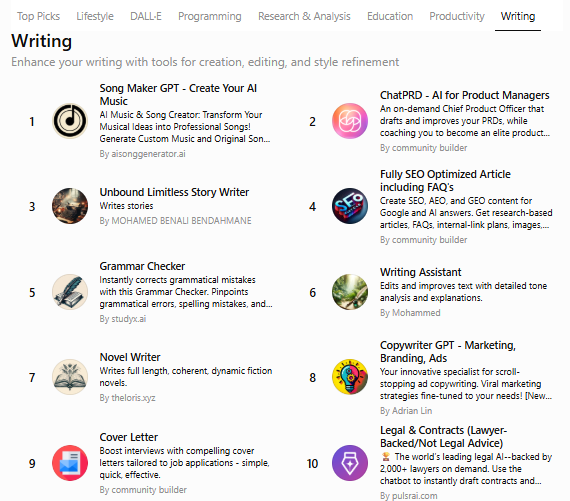The height and width of the screenshot is (501, 570).
Task: Click the Copywriter GPT lightbulb icon
Action: pos(350,377)
